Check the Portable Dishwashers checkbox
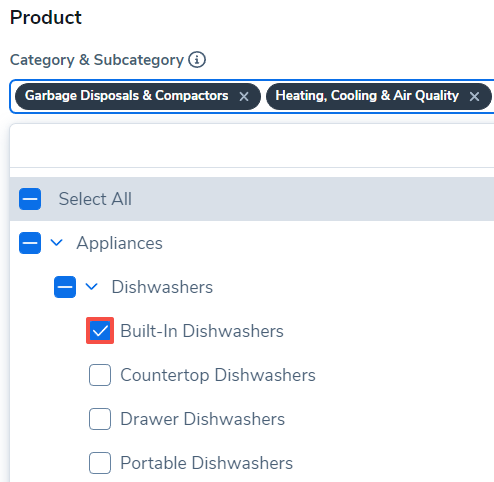 [100, 463]
